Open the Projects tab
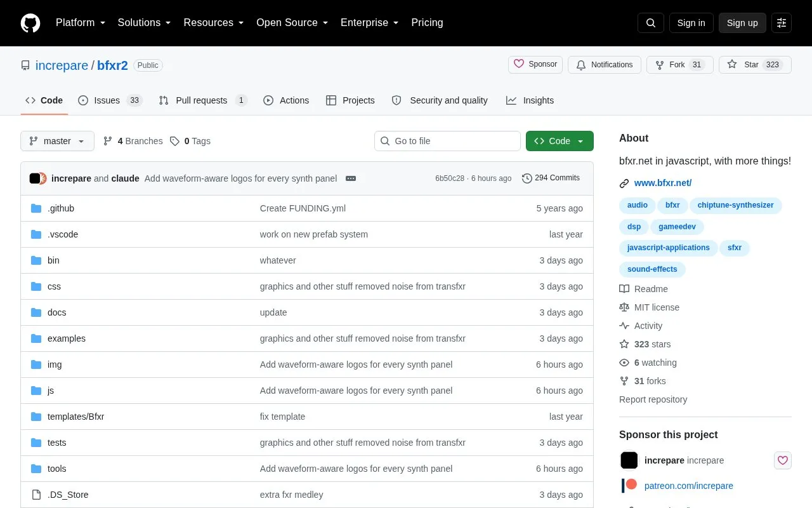812x508 pixels. pos(350,100)
